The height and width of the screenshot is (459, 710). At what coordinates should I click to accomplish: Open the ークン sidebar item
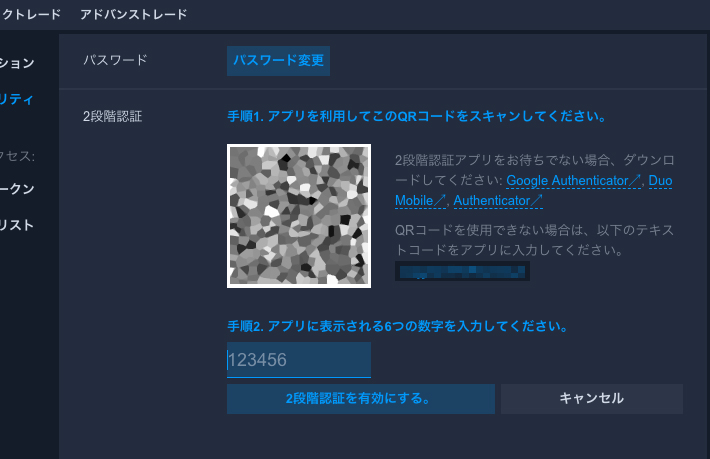(17, 188)
